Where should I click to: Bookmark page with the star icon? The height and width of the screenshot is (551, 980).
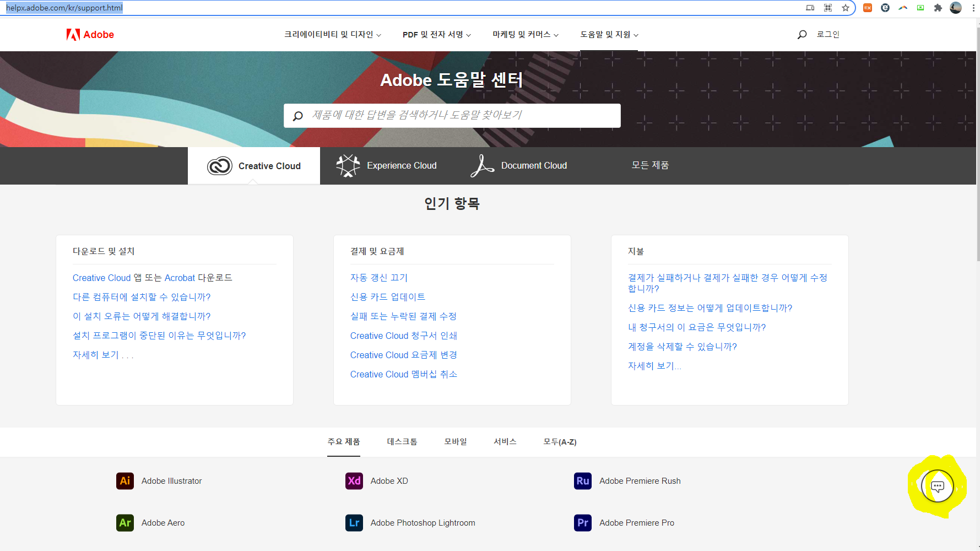pos(846,8)
